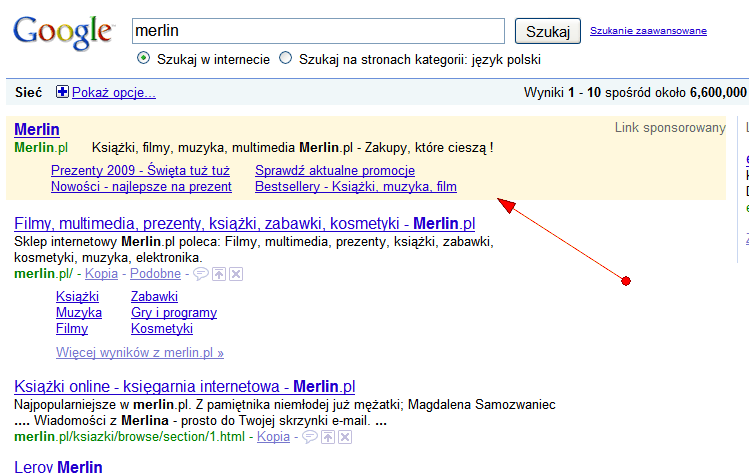Open the 'Kosmetyki' sitelink
Viewport: 749px width, 473px height.
tap(162, 329)
